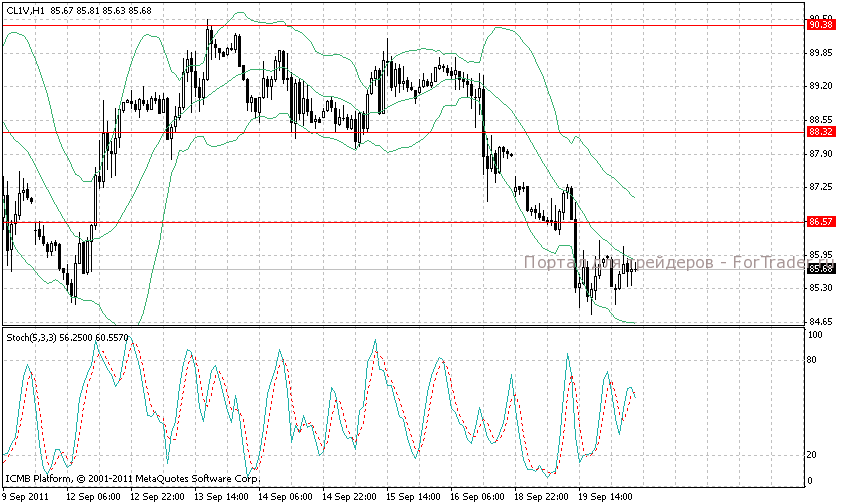Click the CL1V,H1 chart header text
This screenshot has height=504, width=842.
[x=79, y=10]
